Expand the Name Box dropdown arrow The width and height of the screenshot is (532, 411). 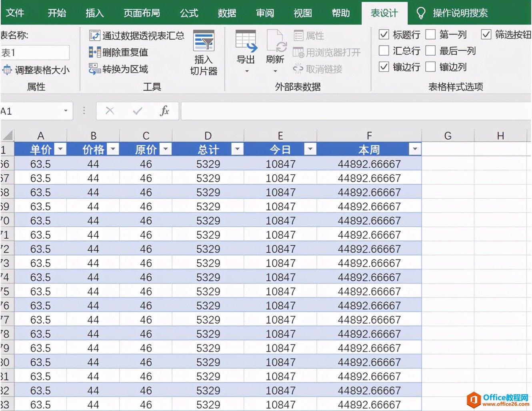(66, 111)
